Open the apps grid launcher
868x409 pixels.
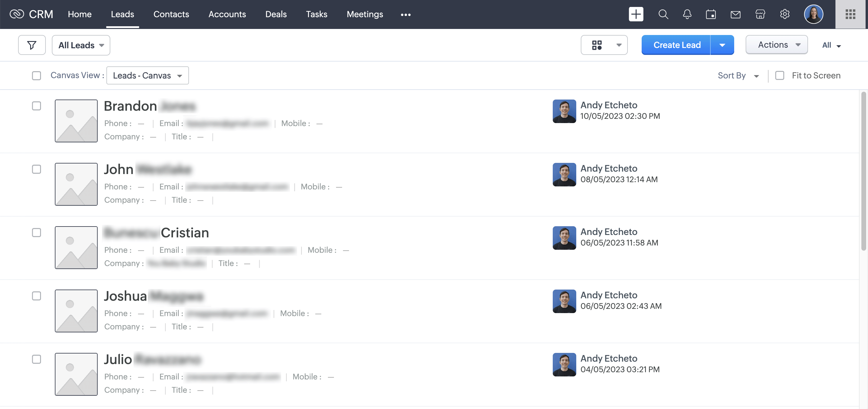(850, 14)
